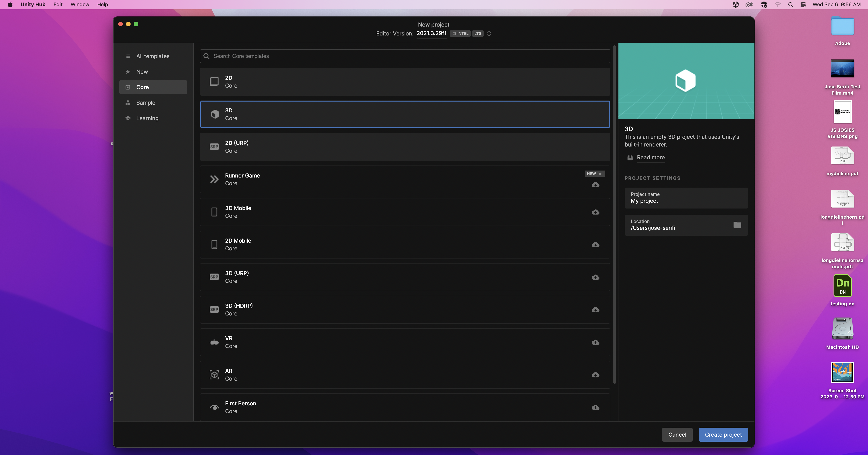The width and height of the screenshot is (868, 455).
Task: Open the Apple menu
Action: click(10, 4)
